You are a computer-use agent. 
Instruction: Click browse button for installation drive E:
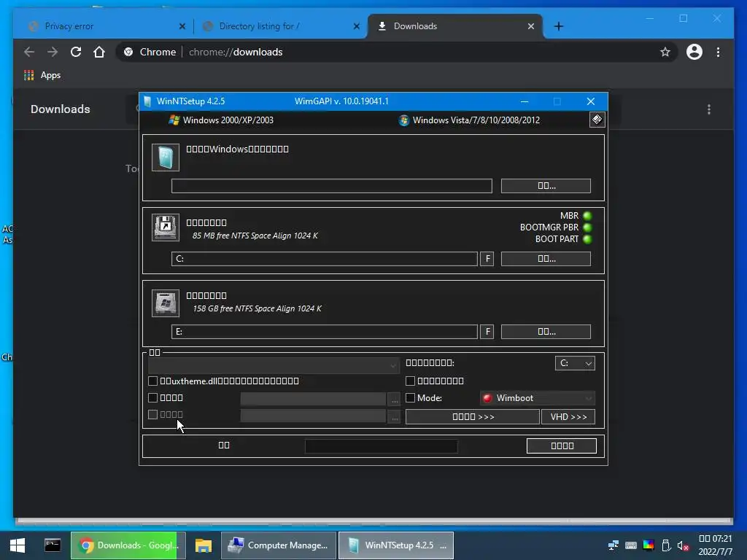pos(546,332)
